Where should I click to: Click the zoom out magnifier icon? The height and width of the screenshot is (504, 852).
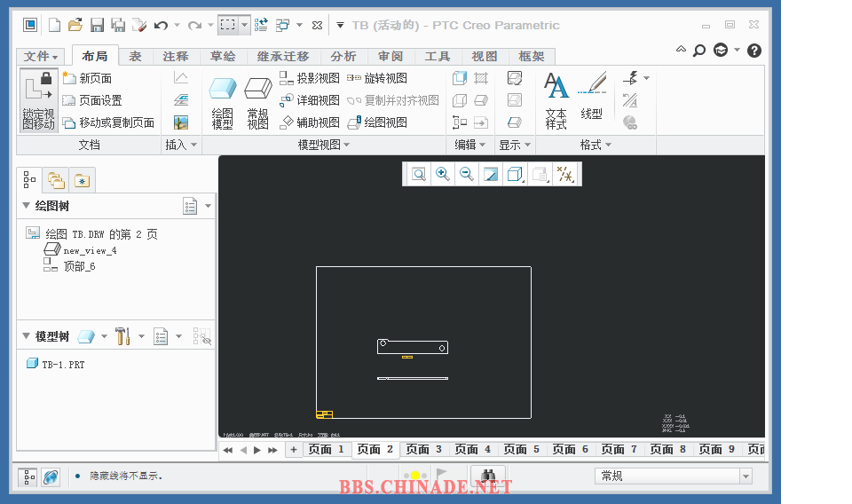point(466,174)
